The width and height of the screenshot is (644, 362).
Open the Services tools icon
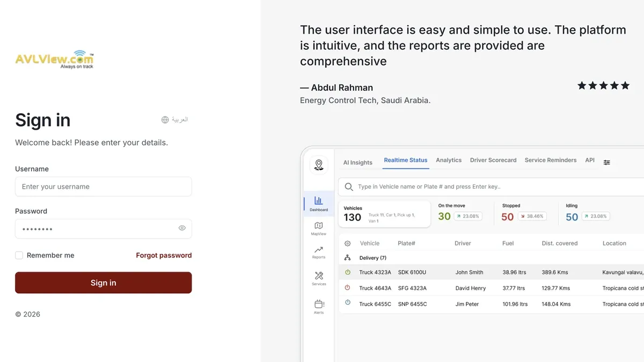[319, 276]
